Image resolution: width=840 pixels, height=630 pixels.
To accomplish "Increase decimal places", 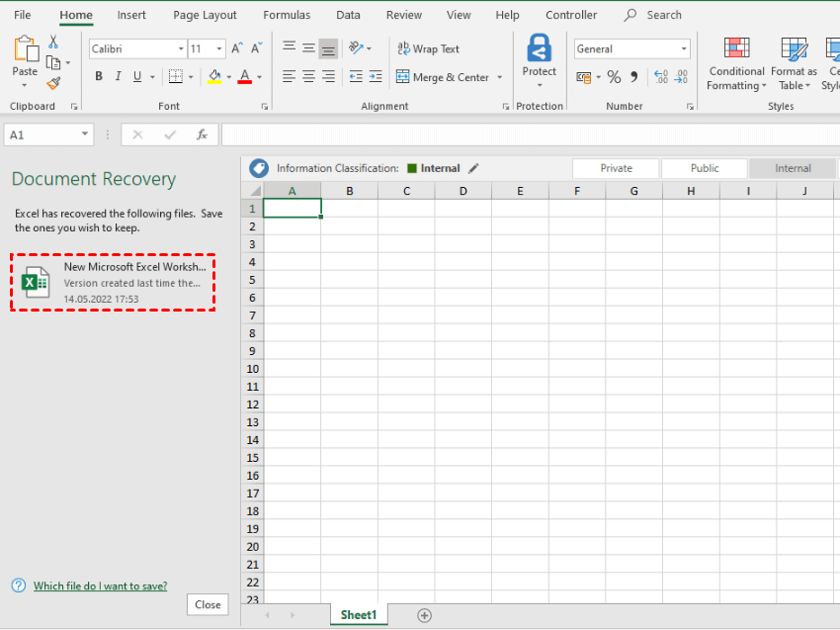I will pos(661,77).
